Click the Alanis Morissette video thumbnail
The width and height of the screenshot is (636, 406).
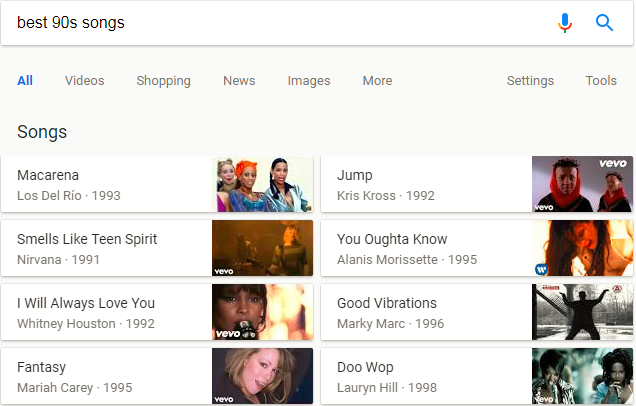pos(582,248)
